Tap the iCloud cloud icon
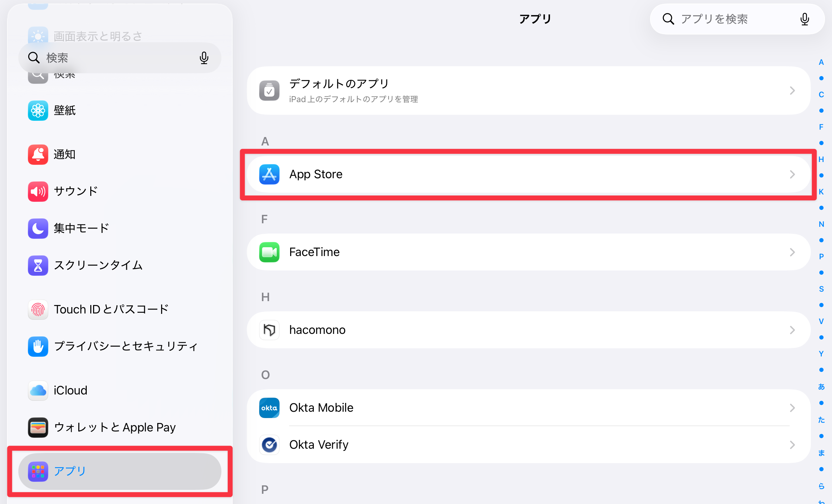Screen dimensions: 832x504 point(38,391)
